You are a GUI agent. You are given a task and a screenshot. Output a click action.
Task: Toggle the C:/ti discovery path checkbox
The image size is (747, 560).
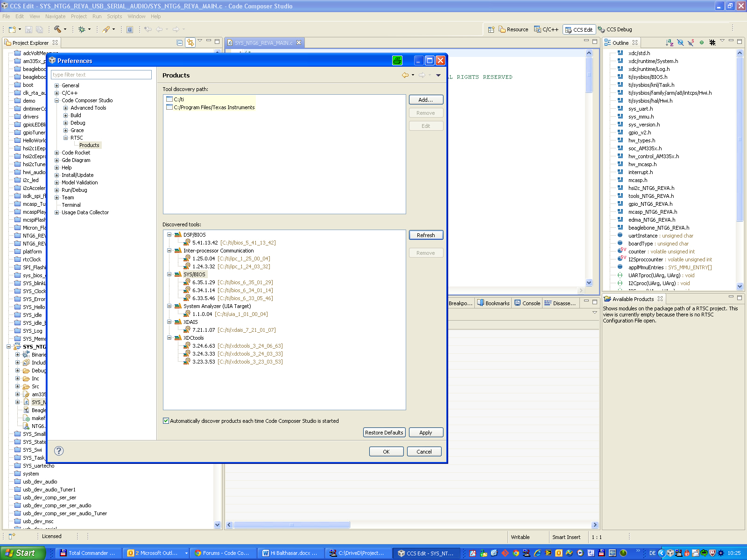[x=169, y=99]
